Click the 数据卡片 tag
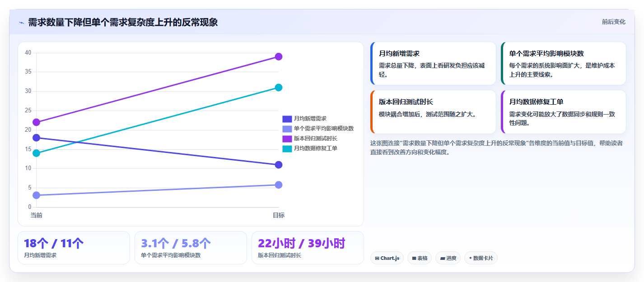The width and height of the screenshot is (644, 282). (x=481, y=258)
